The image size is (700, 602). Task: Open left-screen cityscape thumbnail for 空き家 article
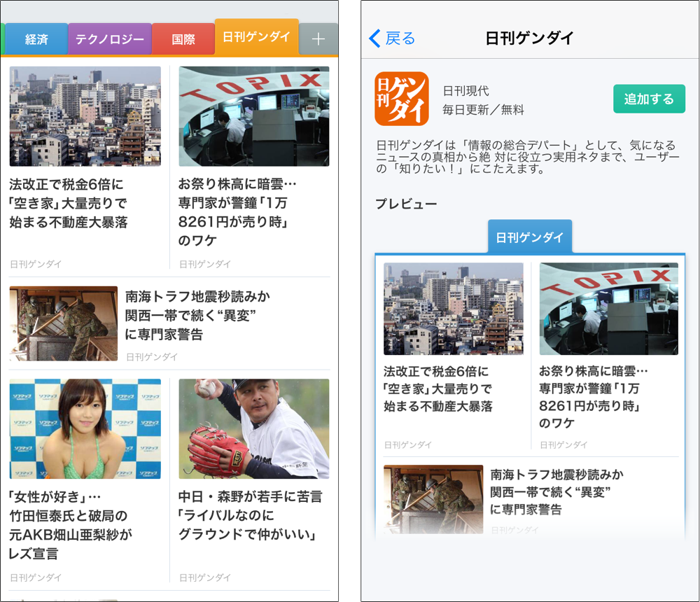[85, 116]
